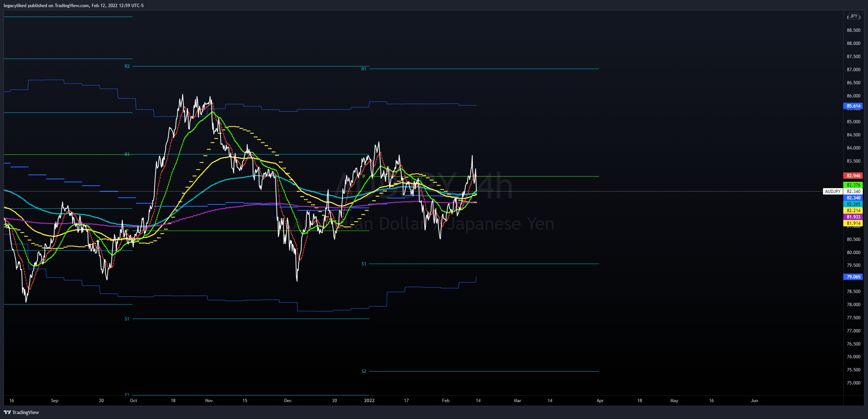Click the 2022 label on time axis
The width and height of the screenshot is (868, 419).
(369, 401)
